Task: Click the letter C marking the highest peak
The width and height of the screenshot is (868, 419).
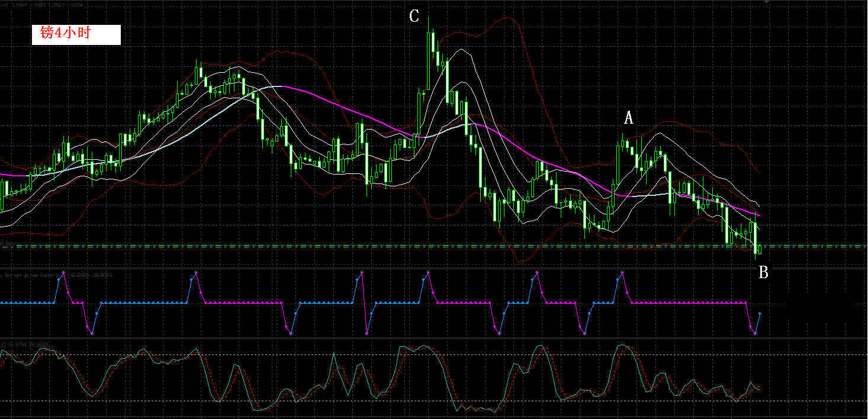Action: pos(414,17)
